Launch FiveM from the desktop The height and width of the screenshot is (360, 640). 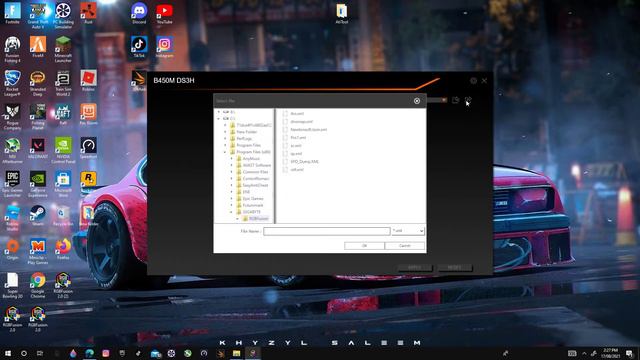(38, 47)
